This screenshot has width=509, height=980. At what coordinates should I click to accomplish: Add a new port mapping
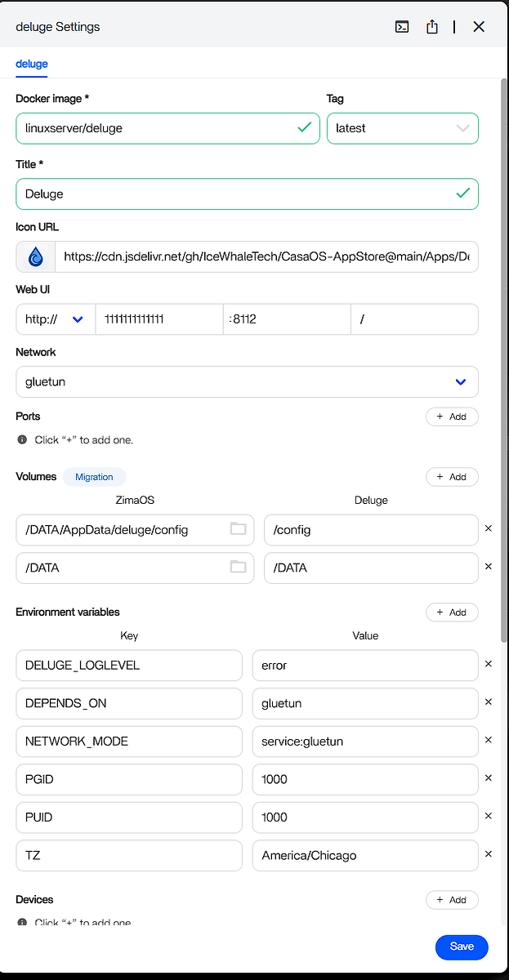point(452,416)
